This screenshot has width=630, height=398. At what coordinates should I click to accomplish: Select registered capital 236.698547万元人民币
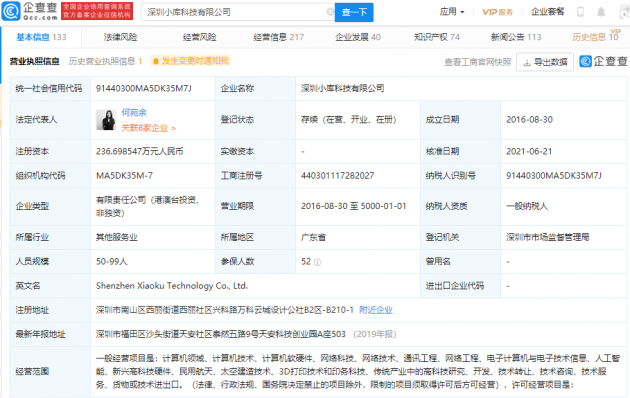[139, 151]
